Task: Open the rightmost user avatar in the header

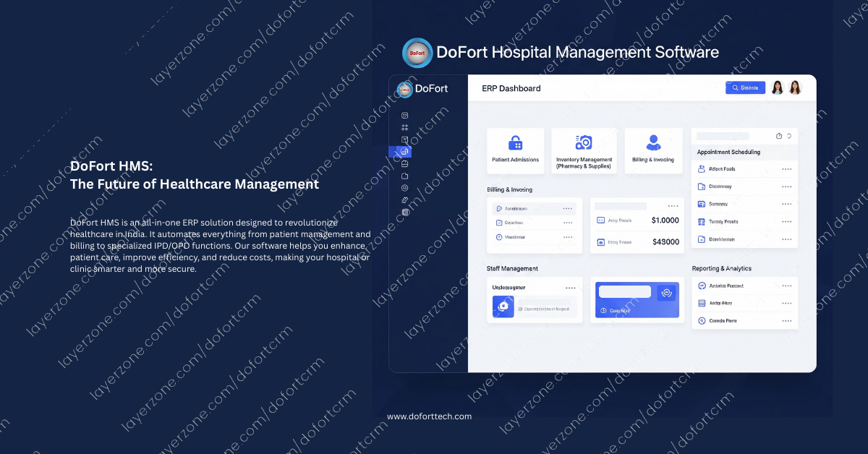Action: (x=795, y=87)
